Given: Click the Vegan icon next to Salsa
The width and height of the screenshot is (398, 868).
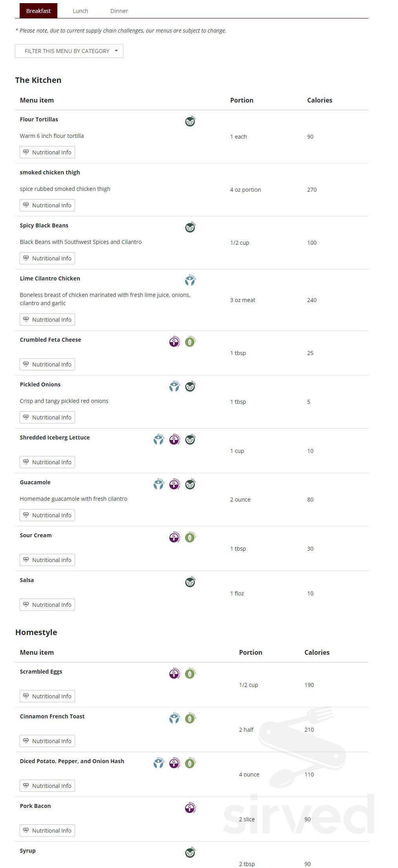Looking at the screenshot, I should 190,582.
